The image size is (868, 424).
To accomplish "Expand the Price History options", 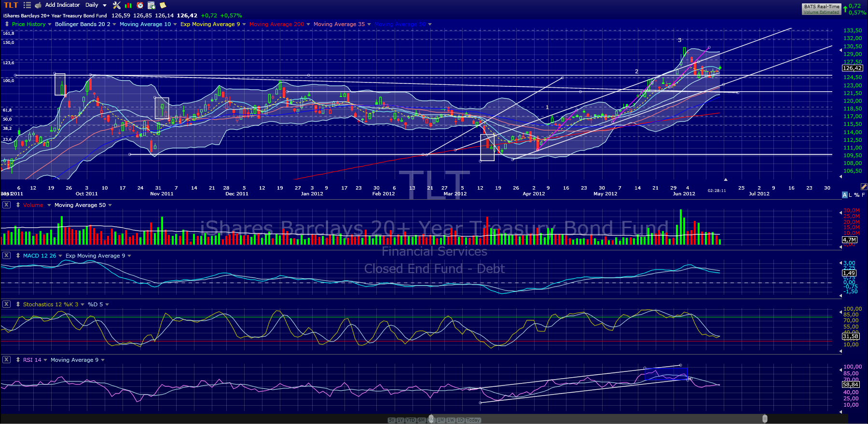I will 50,24.
